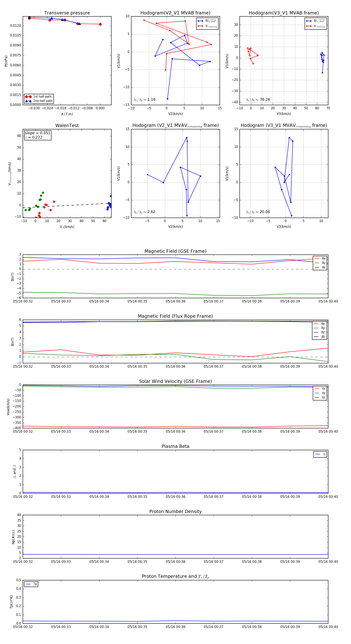This screenshot has height=644, width=351.
Task: Click the "Magnetic Field (Flux Rope Frame)" title
Action: 175,316
